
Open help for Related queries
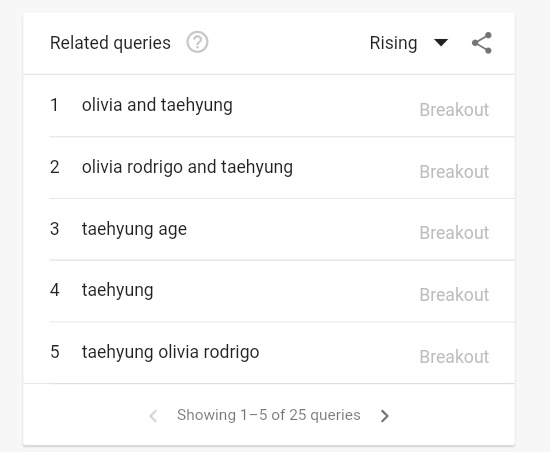click(x=197, y=42)
